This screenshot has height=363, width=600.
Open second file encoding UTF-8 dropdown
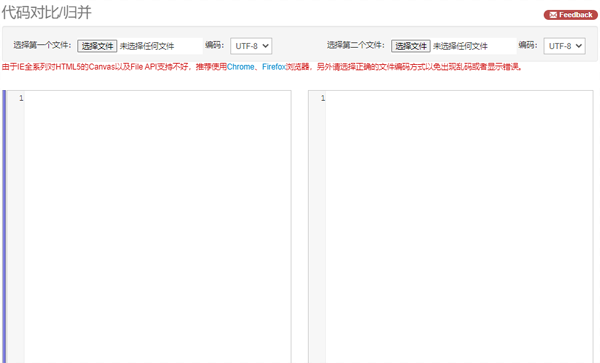click(564, 46)
